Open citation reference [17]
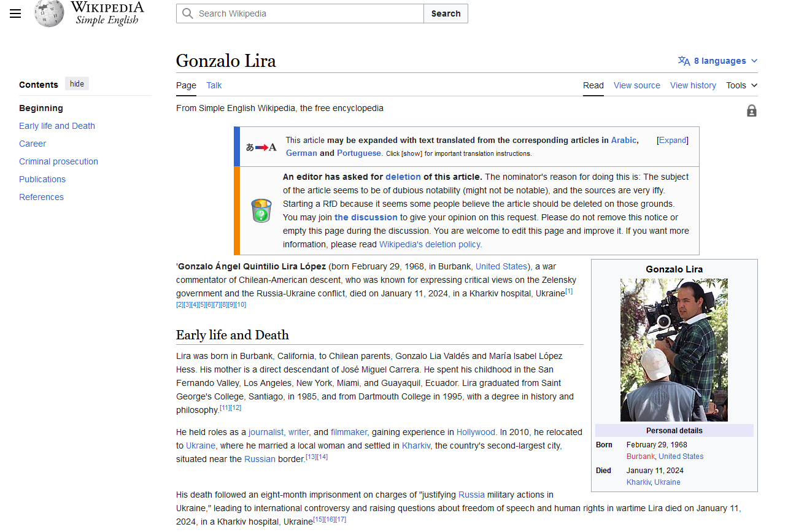This screenshot has height=532, width=788. [341, 520]
